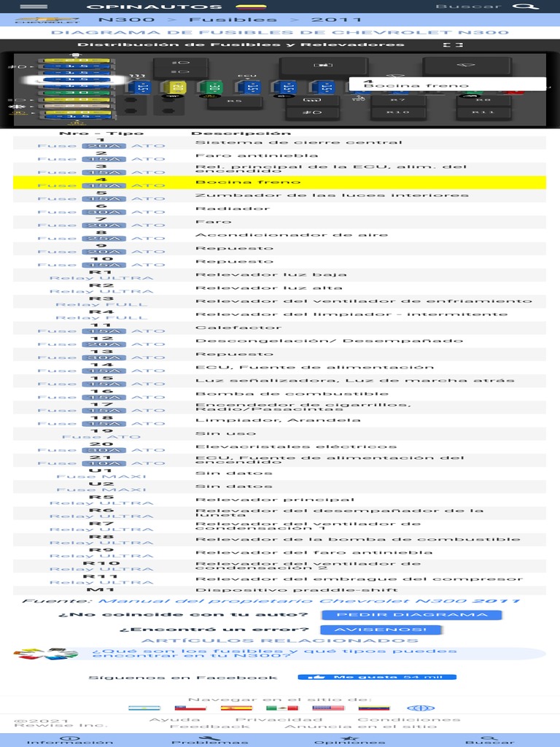Open Ayuda footer link

pyautogui.click(x=175, y=719)
